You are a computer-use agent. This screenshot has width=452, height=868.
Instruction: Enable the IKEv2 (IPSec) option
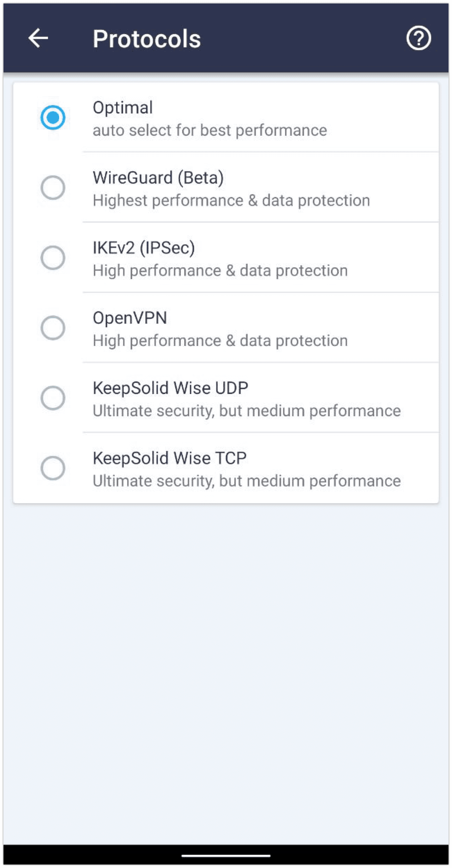pyautogui.click(x=53, y=258)
